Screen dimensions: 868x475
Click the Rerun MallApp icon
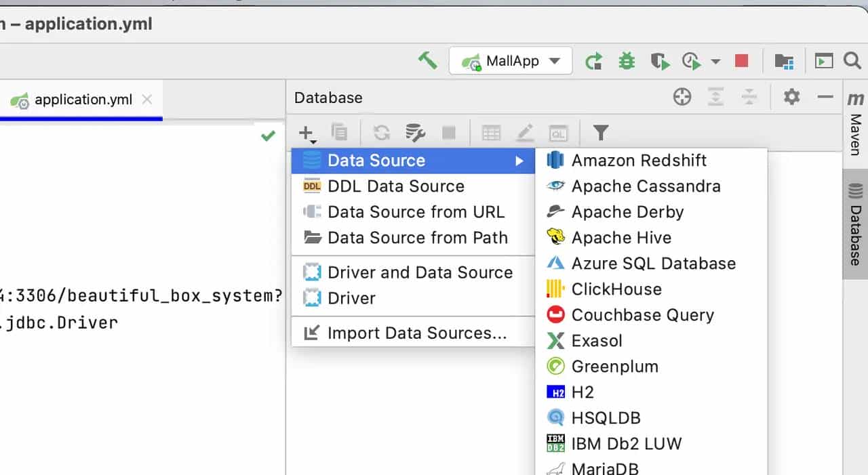[594, 61]
